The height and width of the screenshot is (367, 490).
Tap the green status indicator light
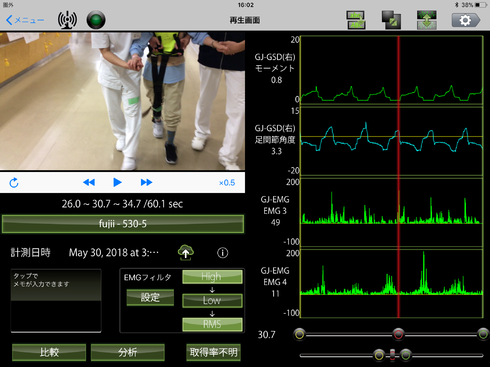click(96, 20)
